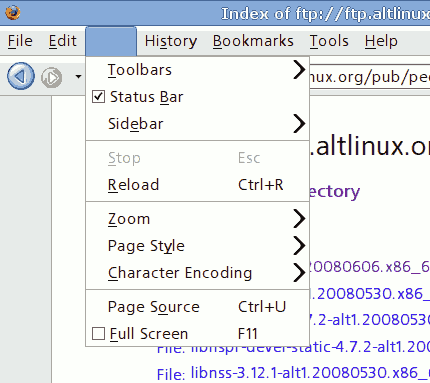Click the URL address field
Image resolution: width=430 pixels, height=383 pixels.
(369, 77)
